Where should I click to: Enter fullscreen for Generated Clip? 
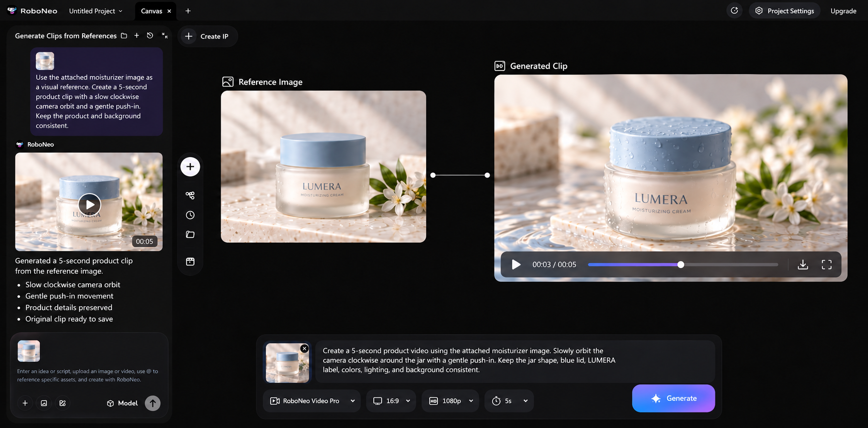pos(826,264)
